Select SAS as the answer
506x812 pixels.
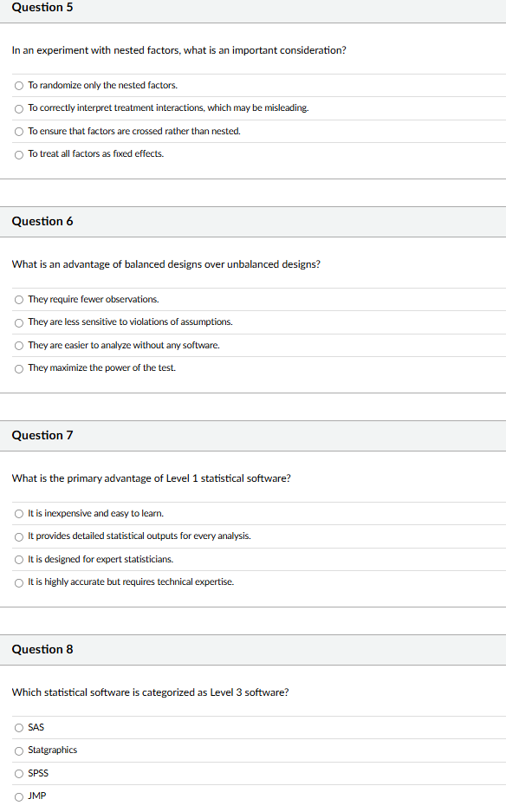tap(18, 727)
